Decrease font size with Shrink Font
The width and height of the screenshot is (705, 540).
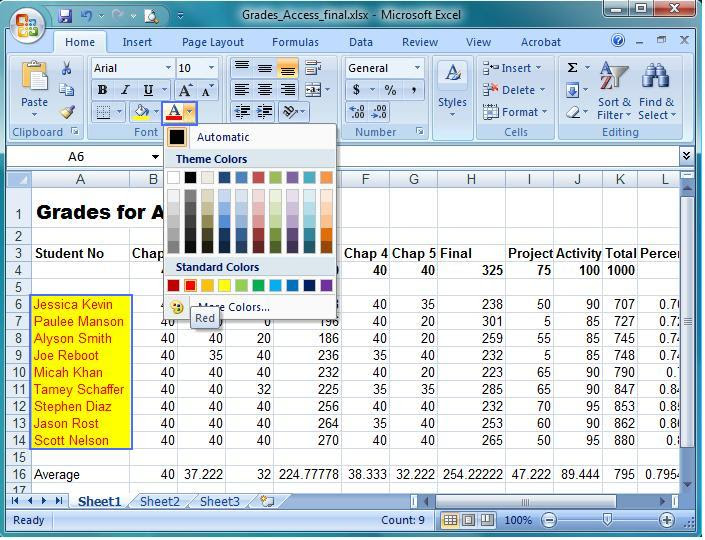[207, 90]
